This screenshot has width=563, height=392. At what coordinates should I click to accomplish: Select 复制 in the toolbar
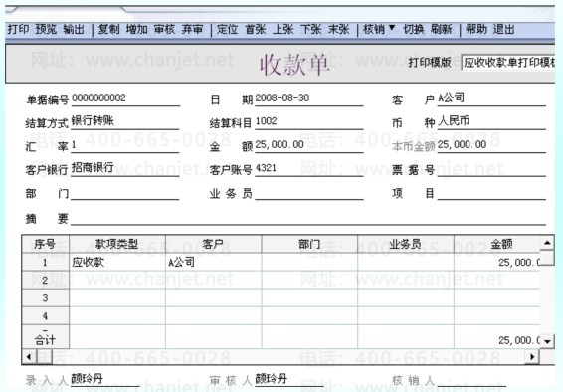[x=108, y=29]
